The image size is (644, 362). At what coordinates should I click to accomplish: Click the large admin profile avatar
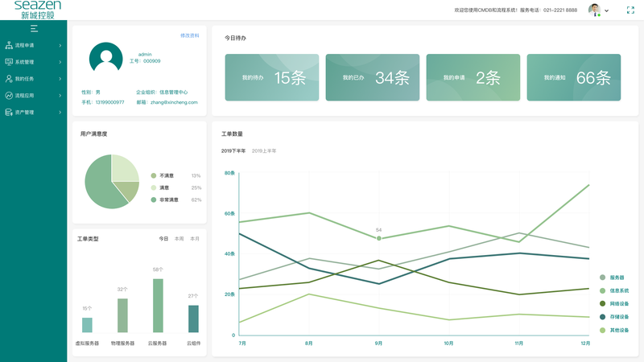point(106,58)
